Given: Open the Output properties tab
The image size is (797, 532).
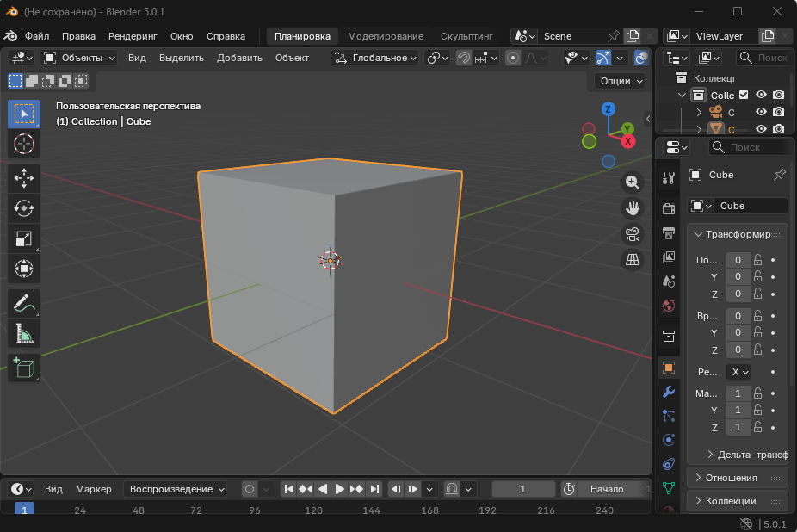Looking at the screenshot, I should point(669,233).
